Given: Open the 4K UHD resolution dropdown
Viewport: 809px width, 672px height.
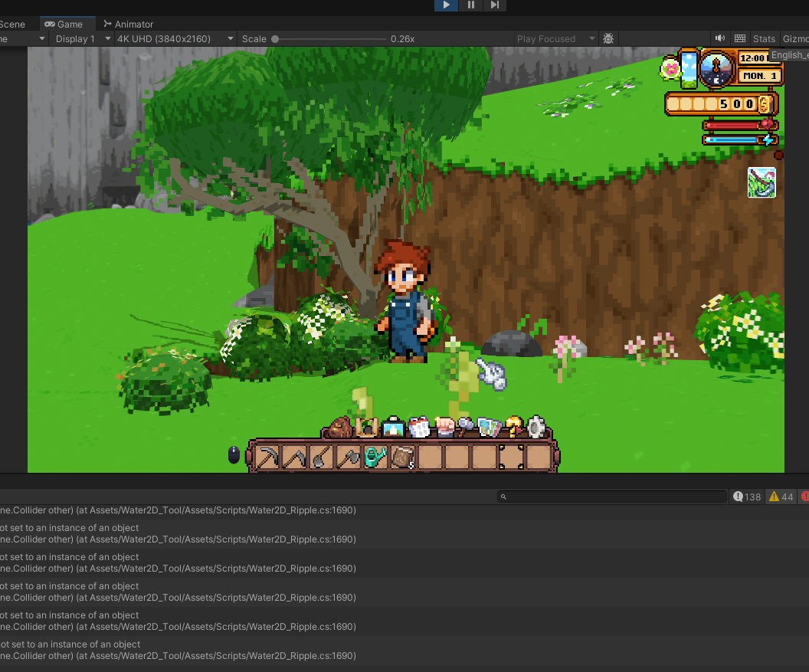Looking at the screenshot, I should pos(175,38).
